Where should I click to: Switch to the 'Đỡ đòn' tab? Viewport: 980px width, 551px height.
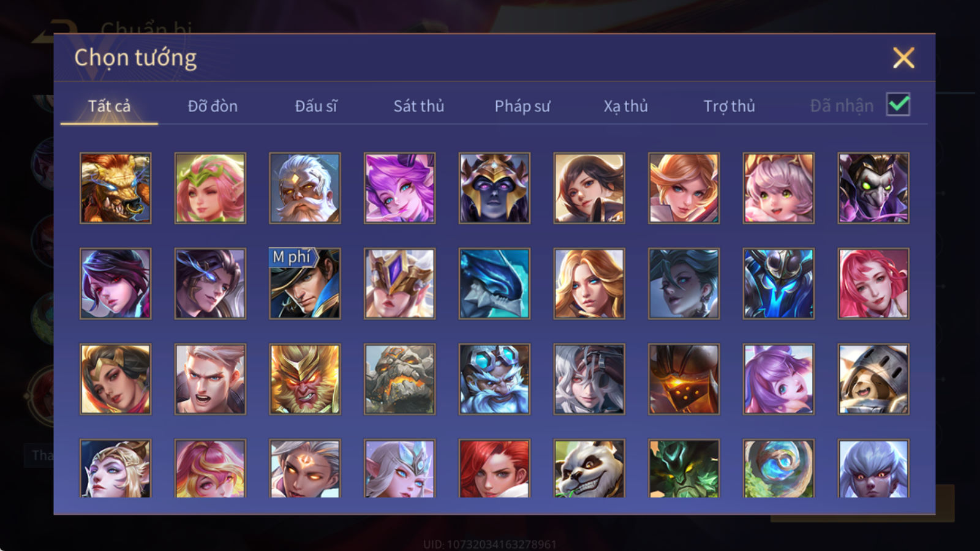[213, 106]
